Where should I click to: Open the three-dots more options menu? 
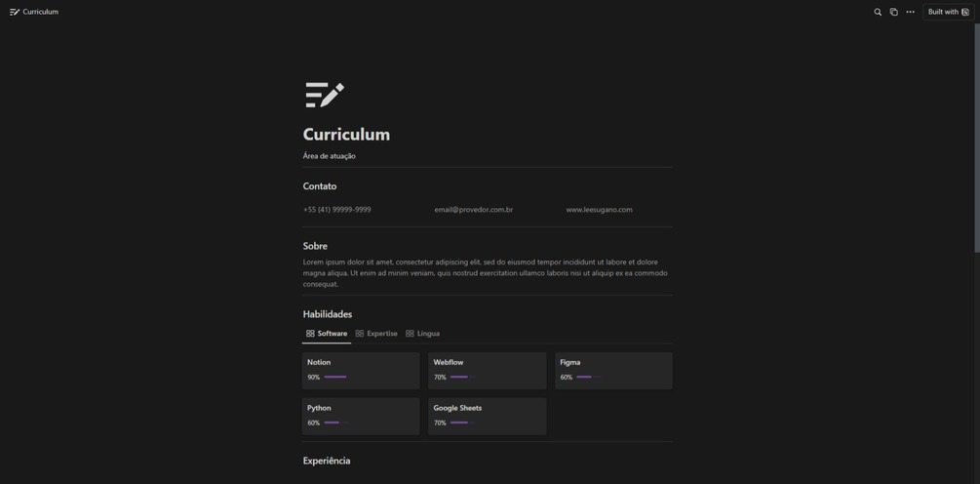[910, 12]
